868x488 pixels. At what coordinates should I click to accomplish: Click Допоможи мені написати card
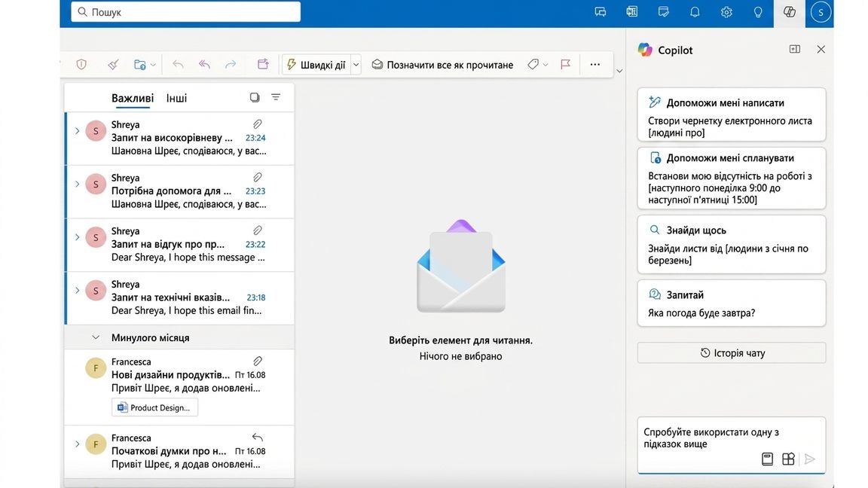(x=732, y=114)
